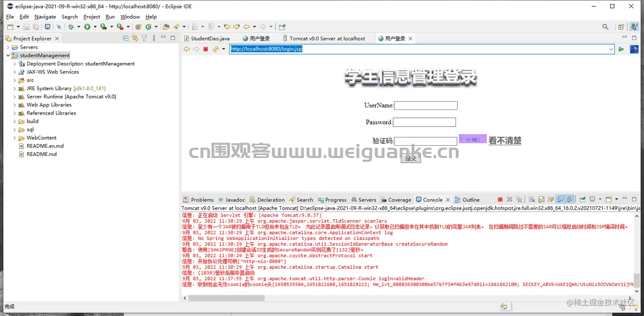
Task: Clear the Console output
Action: 532,199
